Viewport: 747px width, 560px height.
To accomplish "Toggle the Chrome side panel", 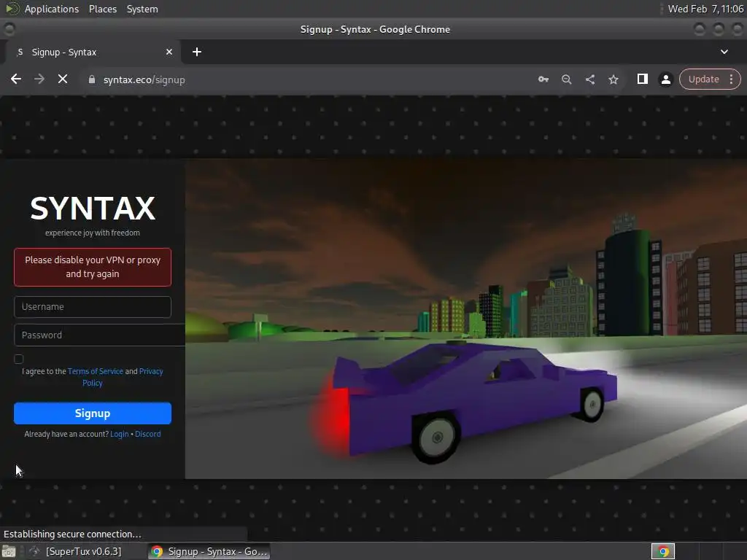I will pyautogui.click(x=642, y=79).
